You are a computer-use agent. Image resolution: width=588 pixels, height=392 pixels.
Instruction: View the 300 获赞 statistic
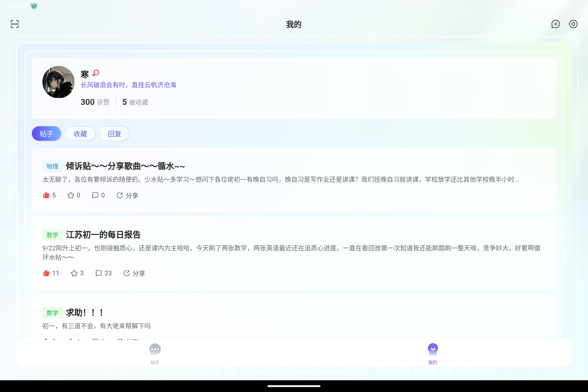[95, 102]
